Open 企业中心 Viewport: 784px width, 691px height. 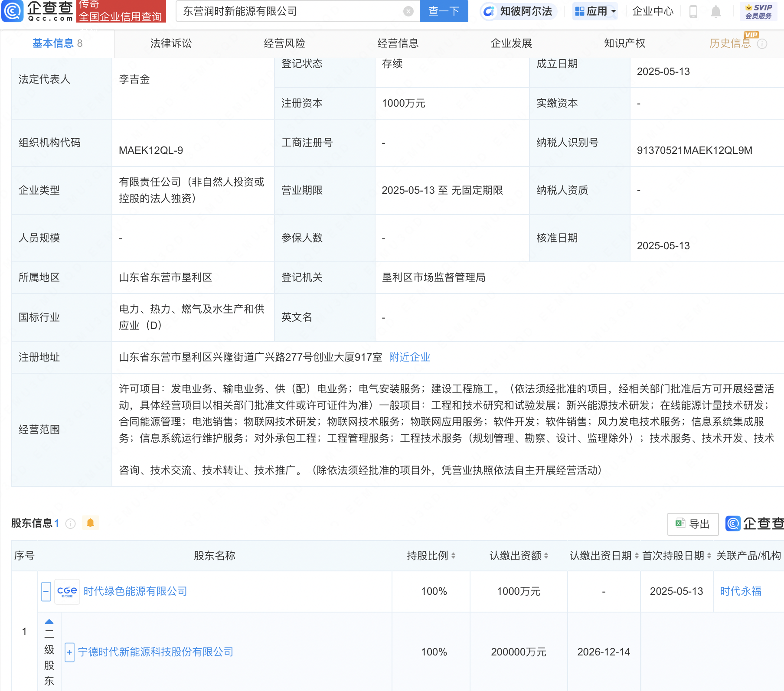pos(653,11)
